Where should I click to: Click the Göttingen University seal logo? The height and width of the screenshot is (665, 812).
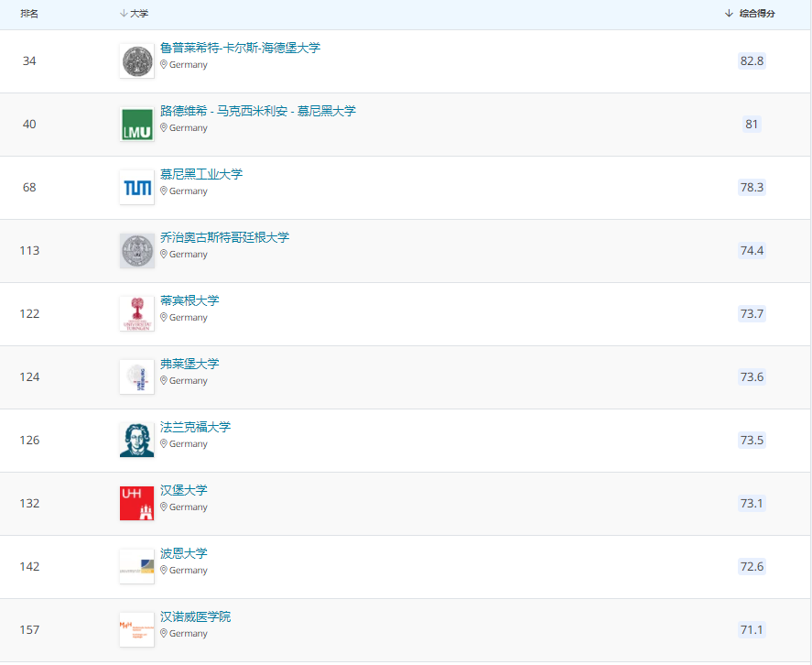click(136, 251)
